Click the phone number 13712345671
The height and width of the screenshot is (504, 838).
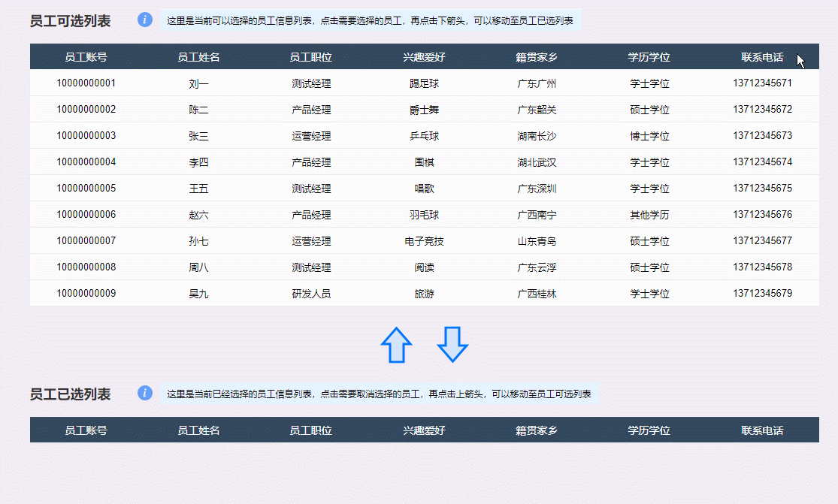coord(763,83)
